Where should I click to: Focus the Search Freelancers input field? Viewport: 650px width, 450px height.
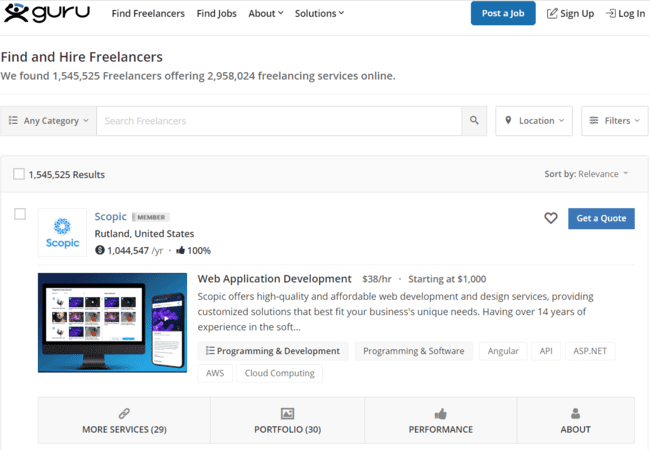[279, 121]
